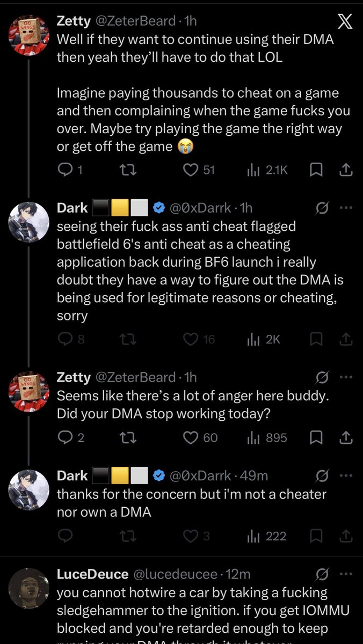The image size is (363, 644).
Task: Open the LuceDeuce display name
Action: 92,574
